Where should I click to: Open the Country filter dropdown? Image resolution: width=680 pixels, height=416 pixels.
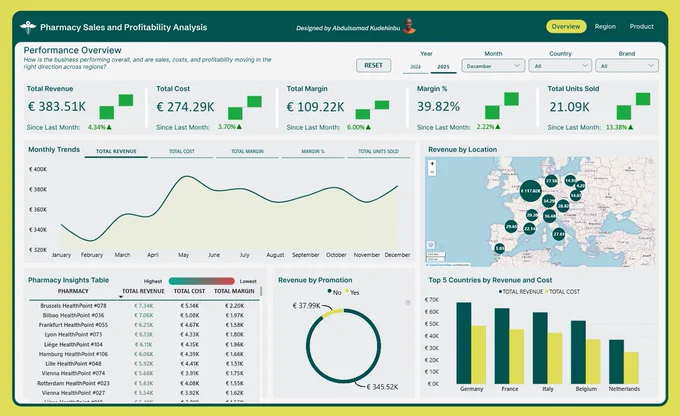pos(560,66)
